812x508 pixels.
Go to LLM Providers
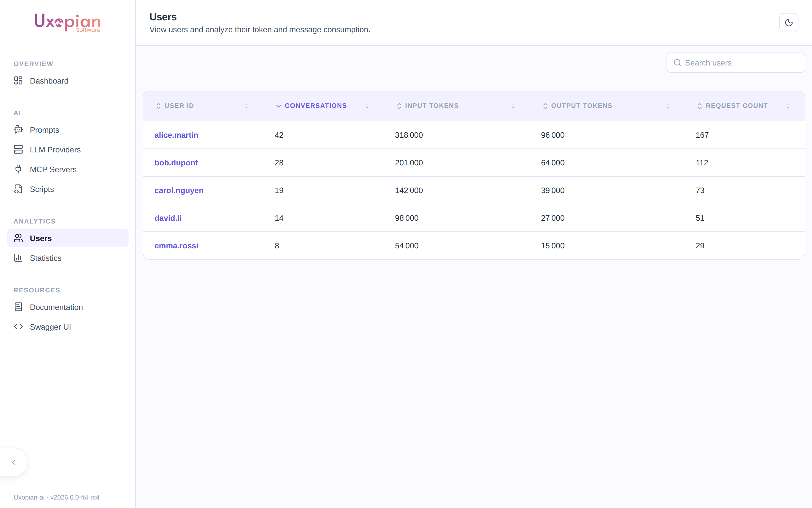click(x=67, y=150)
